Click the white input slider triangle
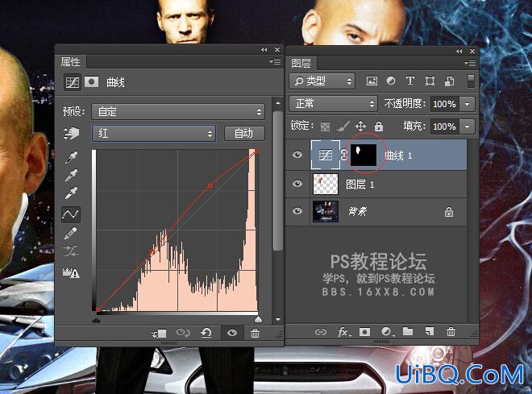Viewport: 532px width, 394px height. (x=258, y=319)
